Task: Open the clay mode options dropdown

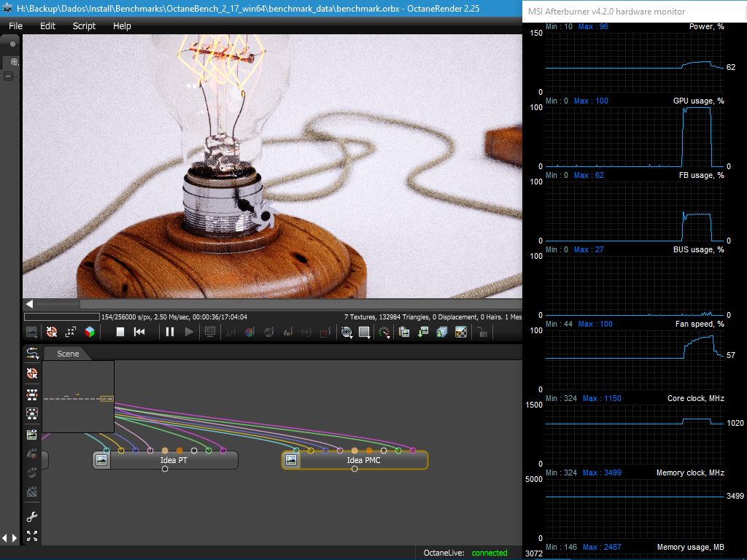Action: (x=347, y=332)
